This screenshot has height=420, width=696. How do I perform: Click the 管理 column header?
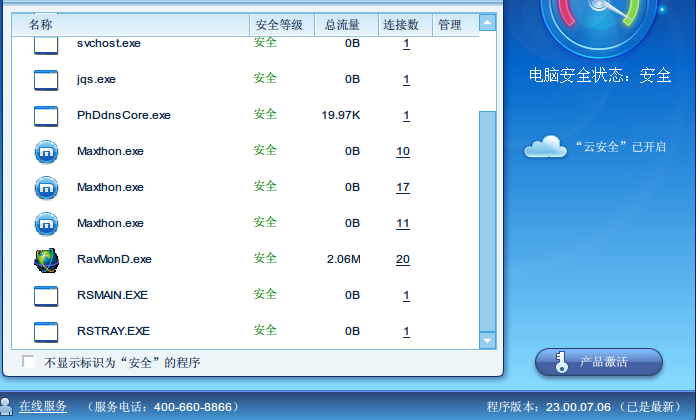coord(456,24)
